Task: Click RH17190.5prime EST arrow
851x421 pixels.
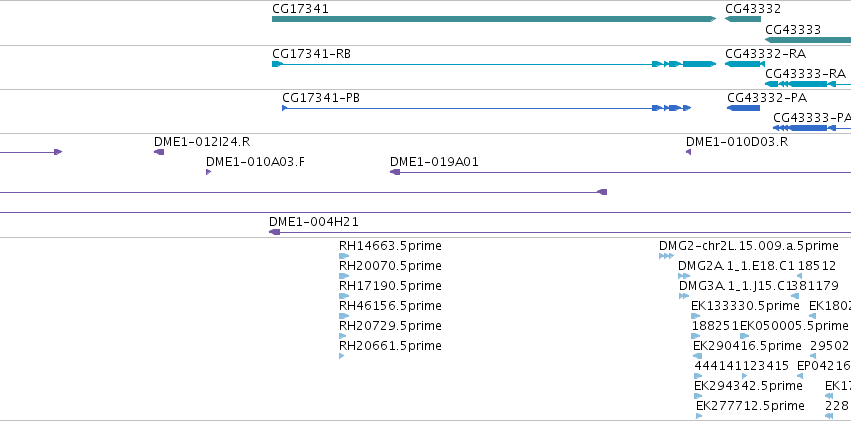Action: tap(344, 296)
